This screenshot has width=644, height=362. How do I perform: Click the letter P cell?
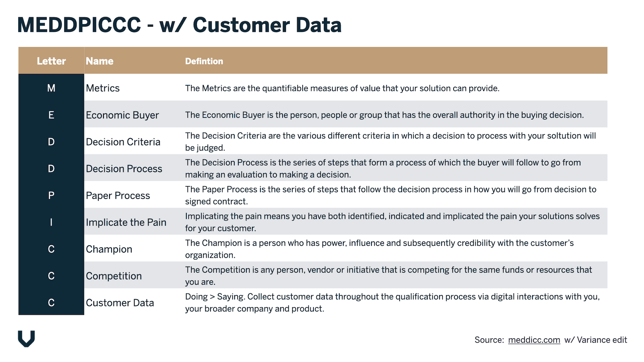pos(51,195)
